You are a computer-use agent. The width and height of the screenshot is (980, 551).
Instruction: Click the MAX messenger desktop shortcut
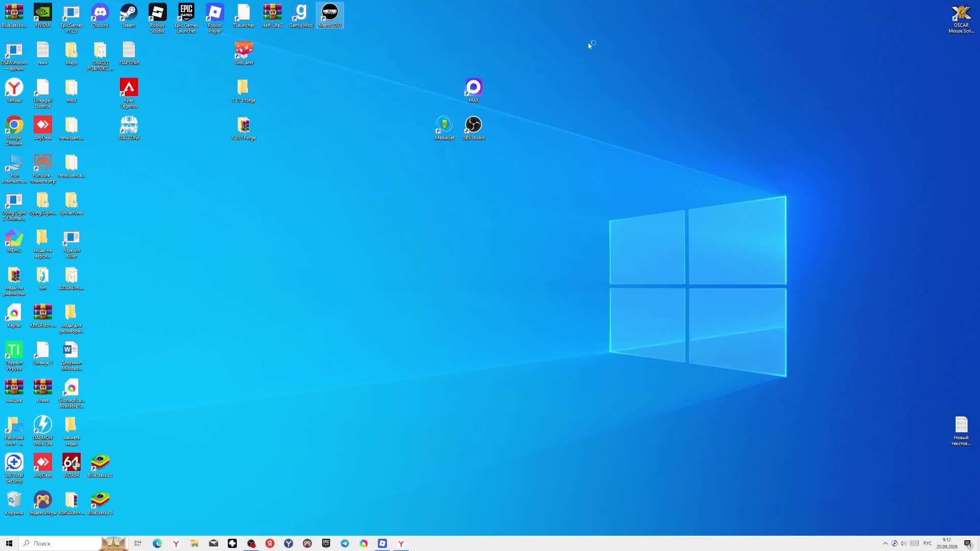tap(474, 90)
